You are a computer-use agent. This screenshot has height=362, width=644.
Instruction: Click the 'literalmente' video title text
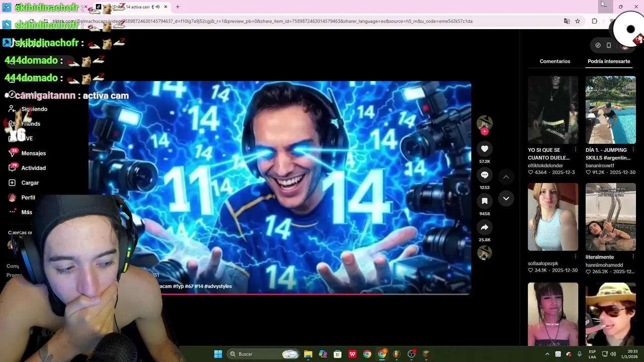click(x=600, y=257)
